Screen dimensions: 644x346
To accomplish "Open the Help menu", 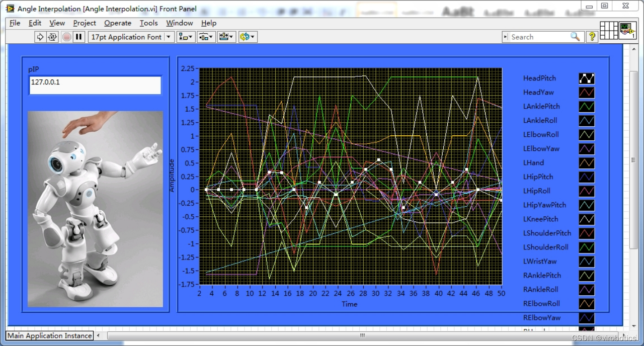I will coord(209,23).
